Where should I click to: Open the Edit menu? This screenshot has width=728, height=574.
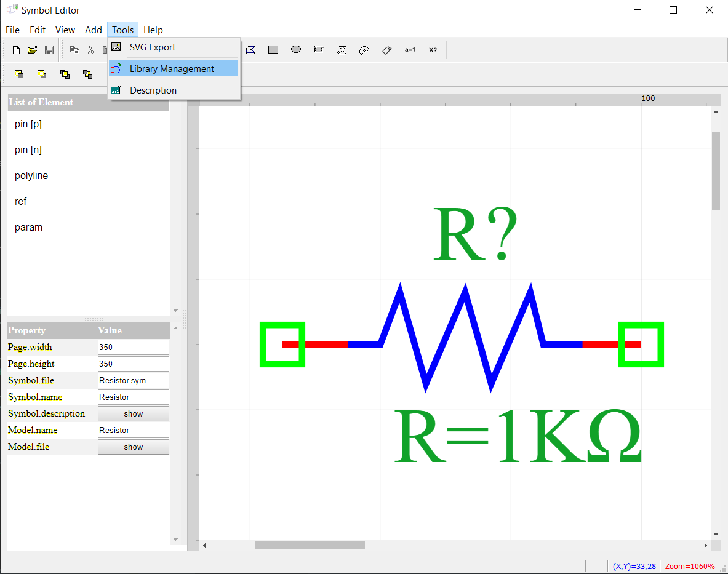click(x=38, y=30)
